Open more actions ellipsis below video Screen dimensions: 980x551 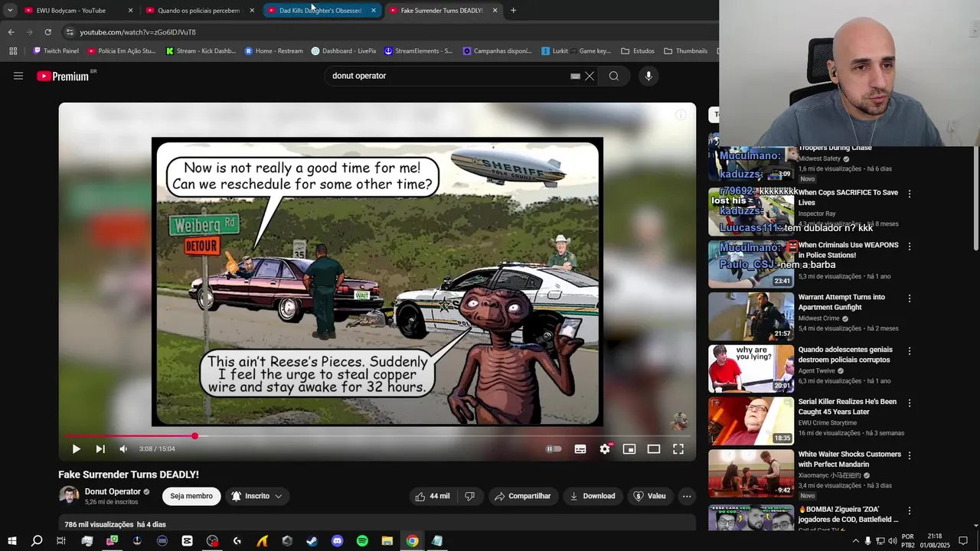687,496
